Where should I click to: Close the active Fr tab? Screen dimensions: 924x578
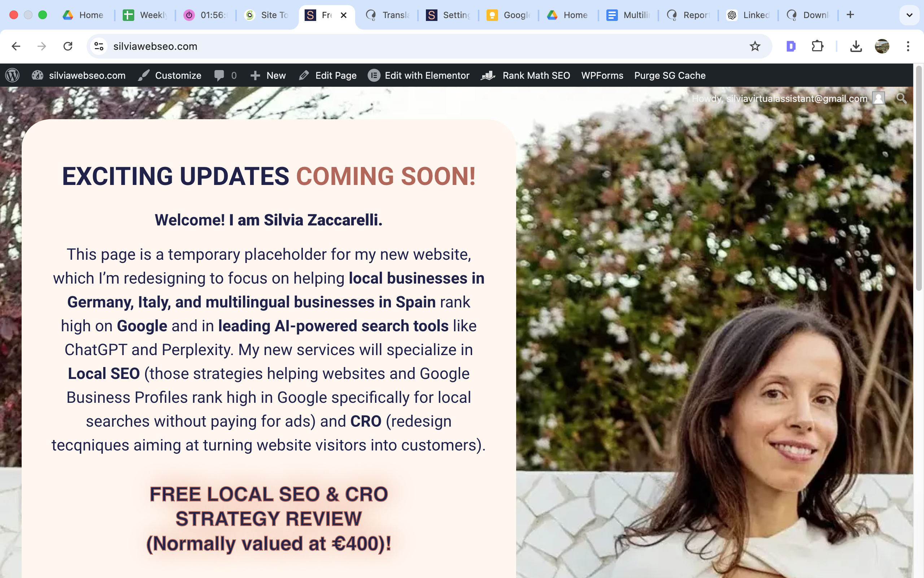[344, 15]
